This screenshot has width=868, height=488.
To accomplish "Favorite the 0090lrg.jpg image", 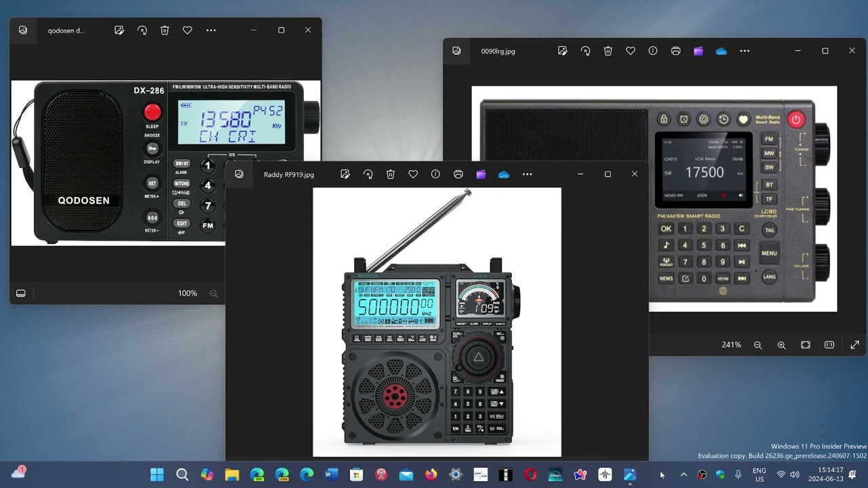I will click(631, 51).
